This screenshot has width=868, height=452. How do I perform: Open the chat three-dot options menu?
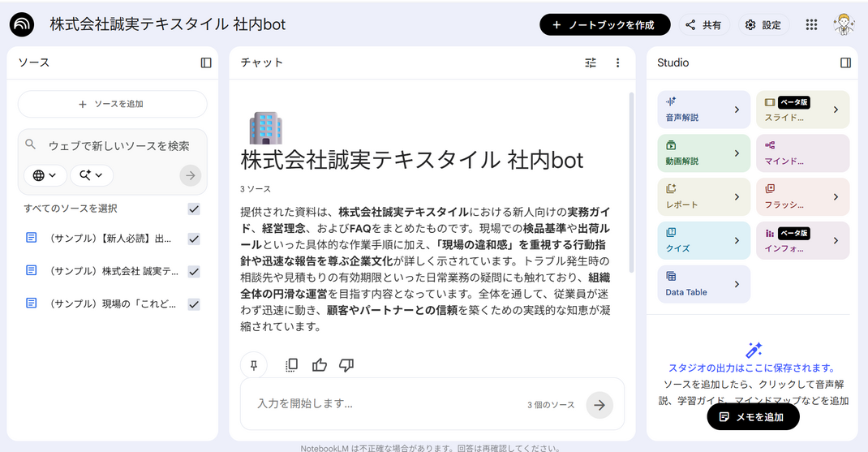[x=617, y=62]
